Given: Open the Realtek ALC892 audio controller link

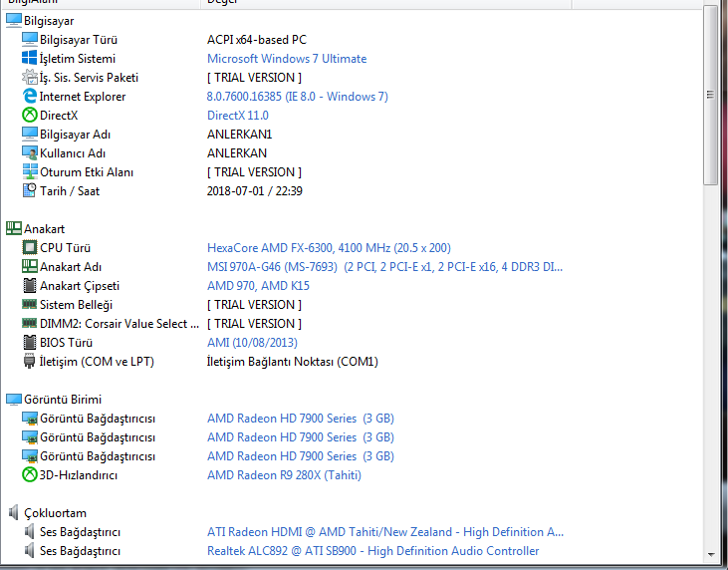Looking at the screenshot, I should coord(372,551).
